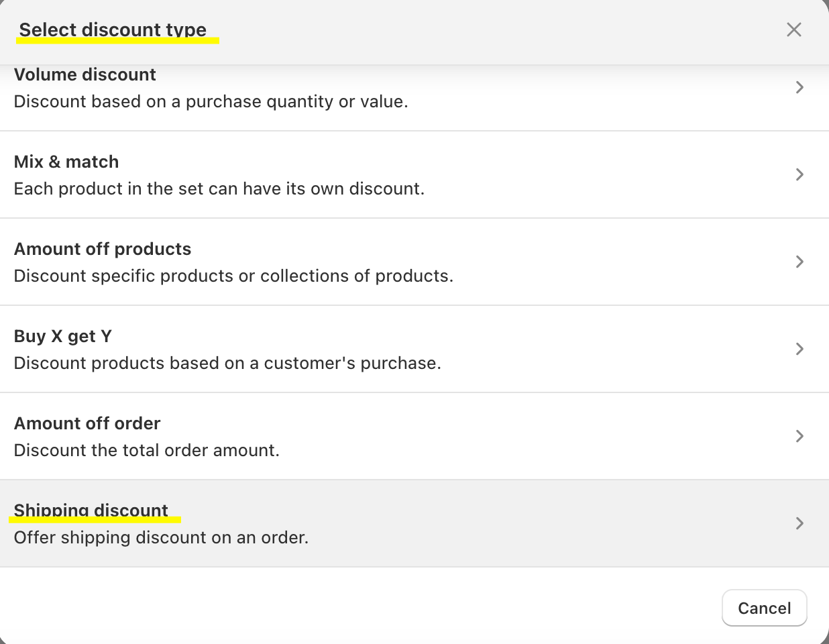Choose the Amount off order heading
Screen dimensions: 829x644
click(x=87, y=423)
